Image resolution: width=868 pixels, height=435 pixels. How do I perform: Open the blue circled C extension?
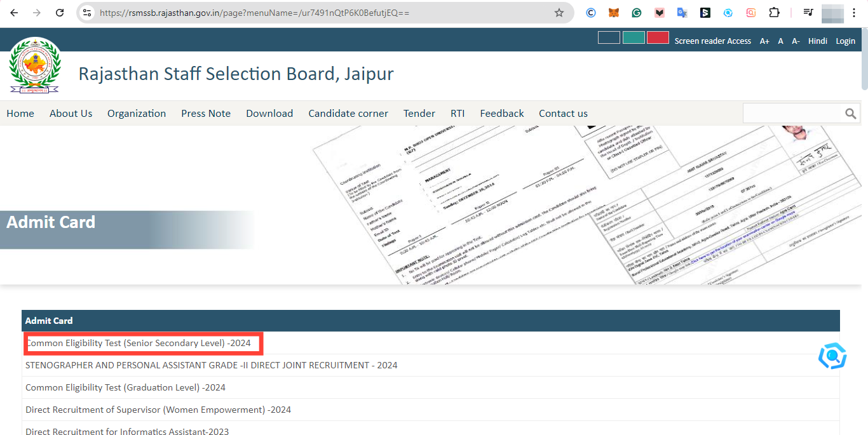click(591, 13)
